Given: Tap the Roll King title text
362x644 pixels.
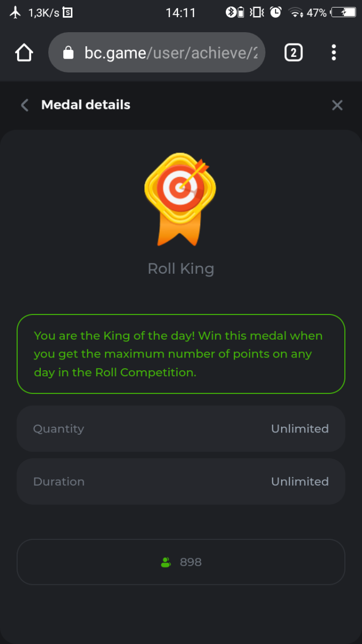Looking at the screenshot, I should tap(181, 268).
